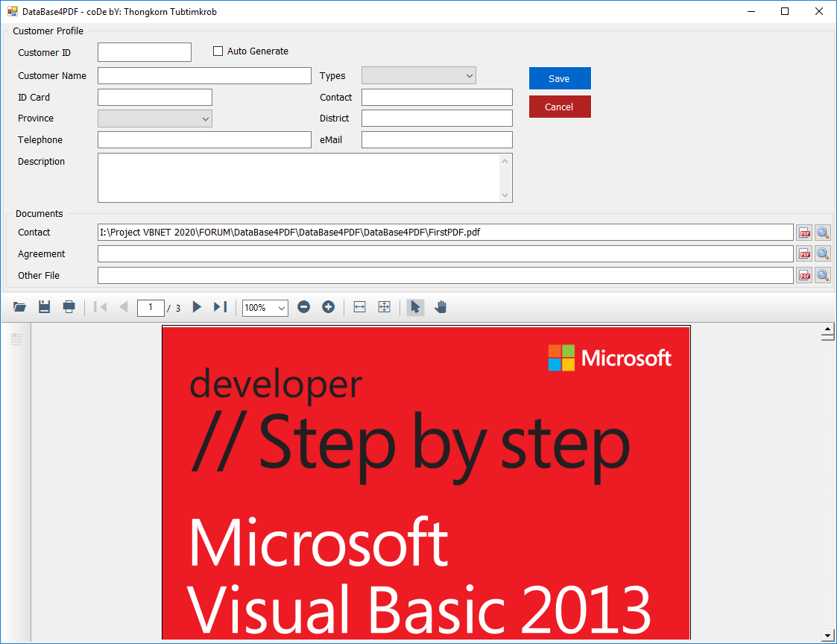Minimize the DataBase4PDF window
Viewport: 837px width, 644px height.
click(751, 11)
